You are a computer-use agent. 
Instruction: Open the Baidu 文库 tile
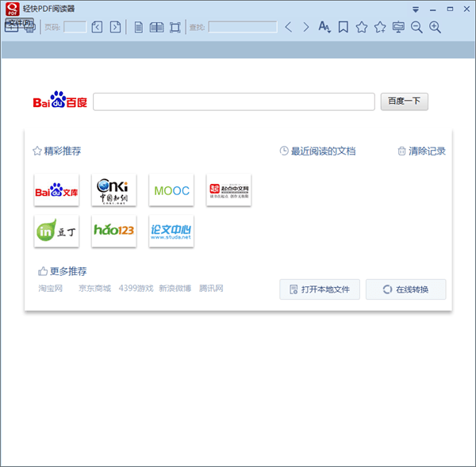coord(56,190)
